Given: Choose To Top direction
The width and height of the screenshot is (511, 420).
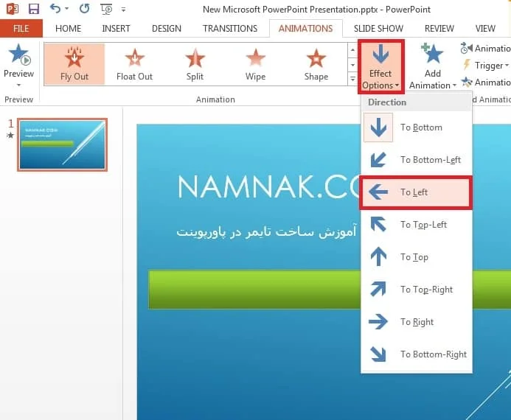Looking at the screenshot, I should pyautogui.click(x=417, y=257).
